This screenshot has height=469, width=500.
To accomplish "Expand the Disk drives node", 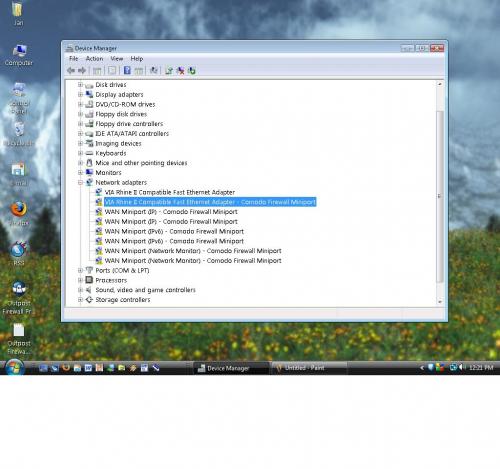I will click(x=80, y=85).
